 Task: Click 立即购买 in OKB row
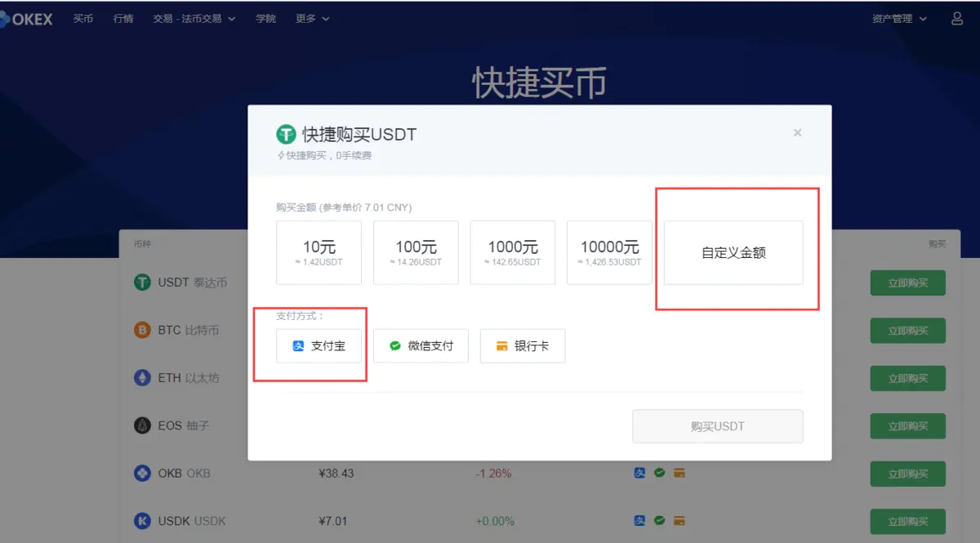(908, 474)
